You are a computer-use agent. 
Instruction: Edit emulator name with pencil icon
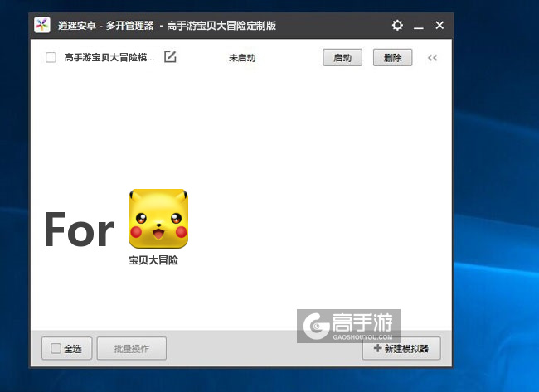tap(170, 56)
